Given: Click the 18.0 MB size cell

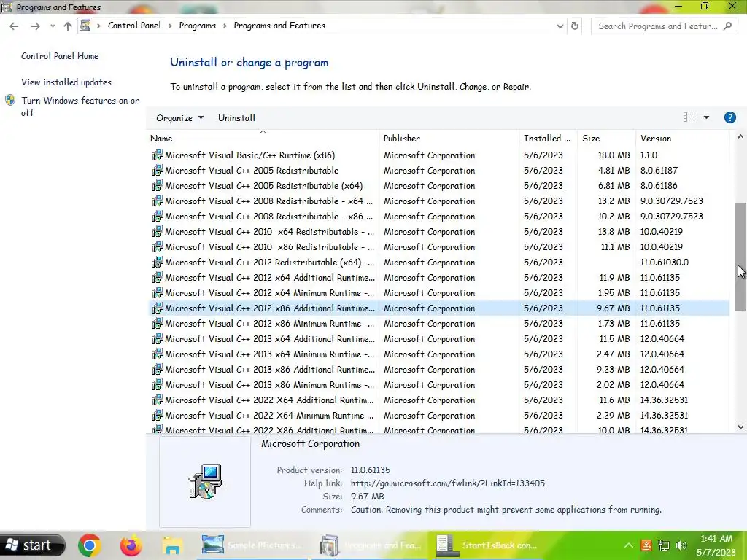Looking at the screenshot, I should click(x=614, y=155).
